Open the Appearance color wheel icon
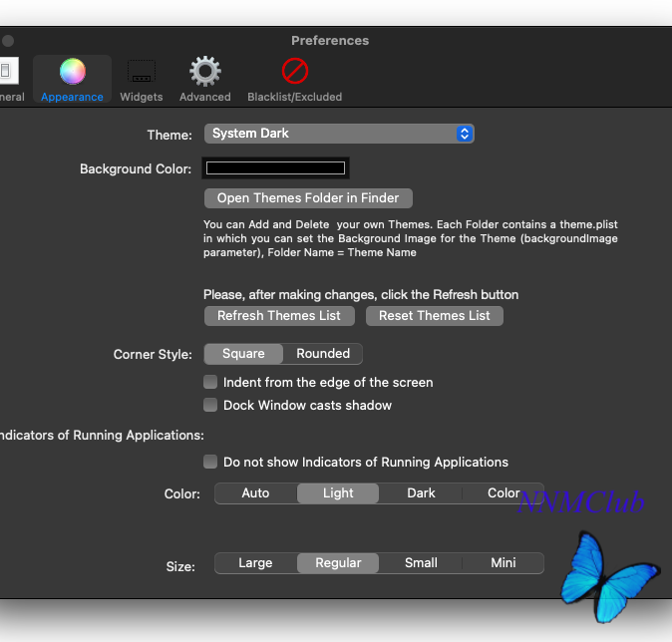The height and width of the screenshot is (642, 672). pyautogui.click(x=73, y=71)
